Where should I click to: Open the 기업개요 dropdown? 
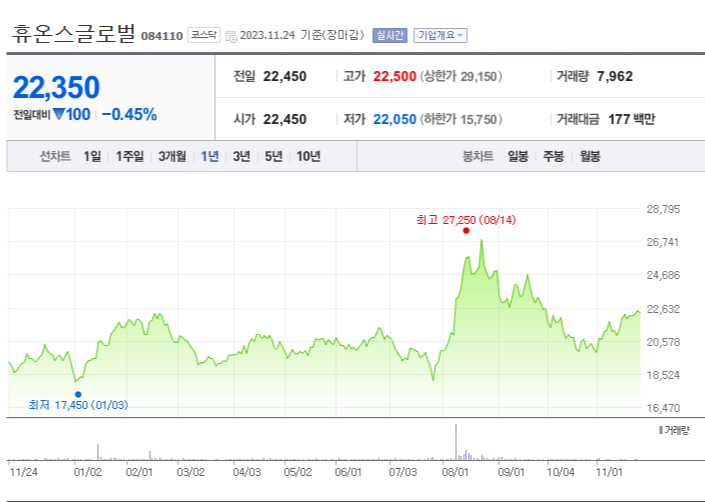(440, 36)
